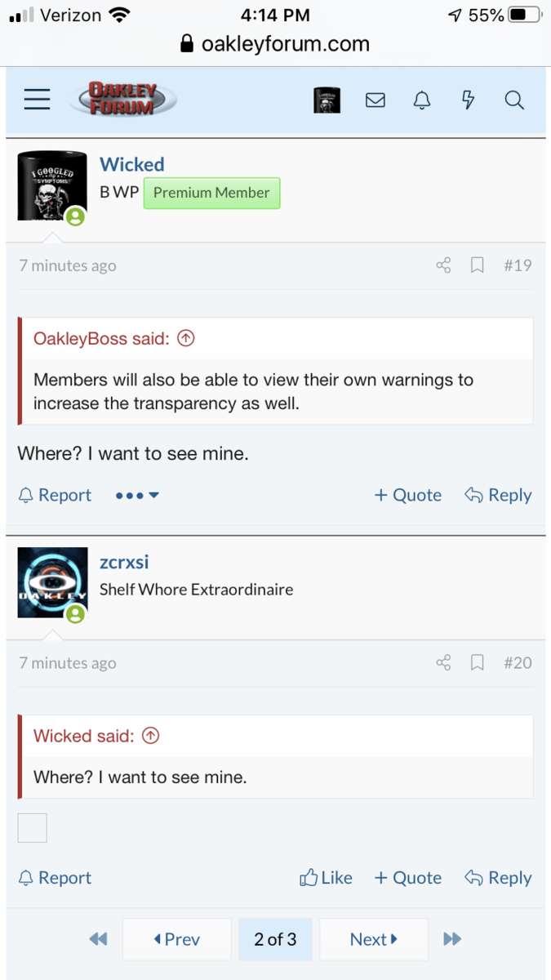Reply to zcrxsi's post #20

tap(498, 878)
